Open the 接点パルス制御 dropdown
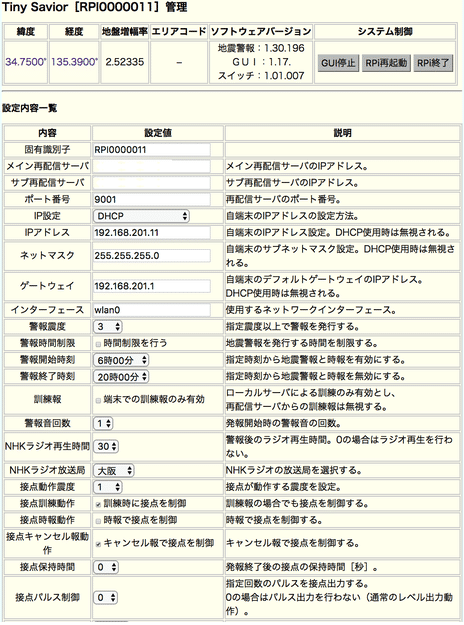The image size is (464, 625). [106, 597]
